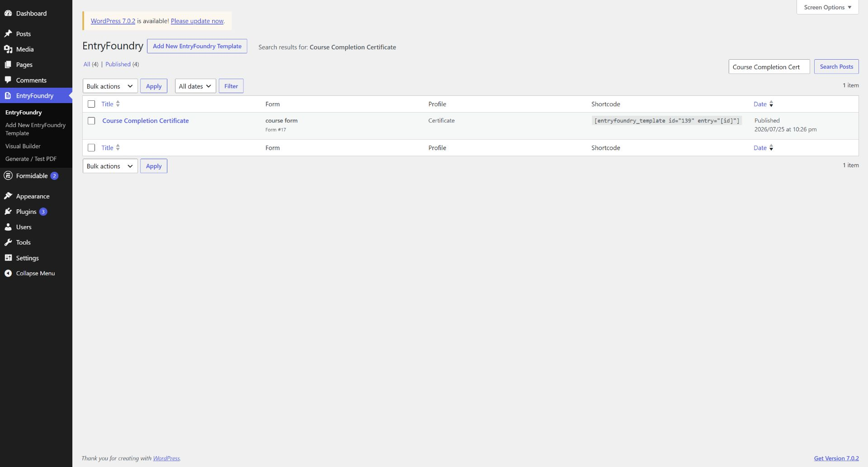Click the Settings sliders icon
This screenshot has height=467, width=868.
[8, 258]
